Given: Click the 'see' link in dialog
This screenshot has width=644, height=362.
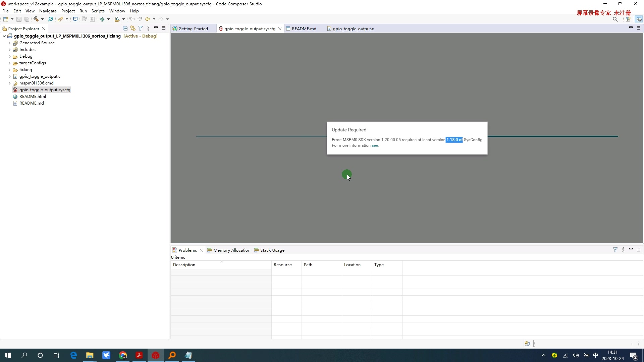Looking at the screenshot, I should click(x=375, y=145).
